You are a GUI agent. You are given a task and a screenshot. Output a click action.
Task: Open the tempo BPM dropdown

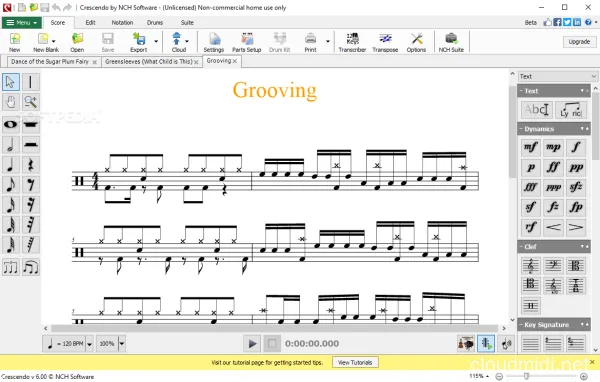90,344
